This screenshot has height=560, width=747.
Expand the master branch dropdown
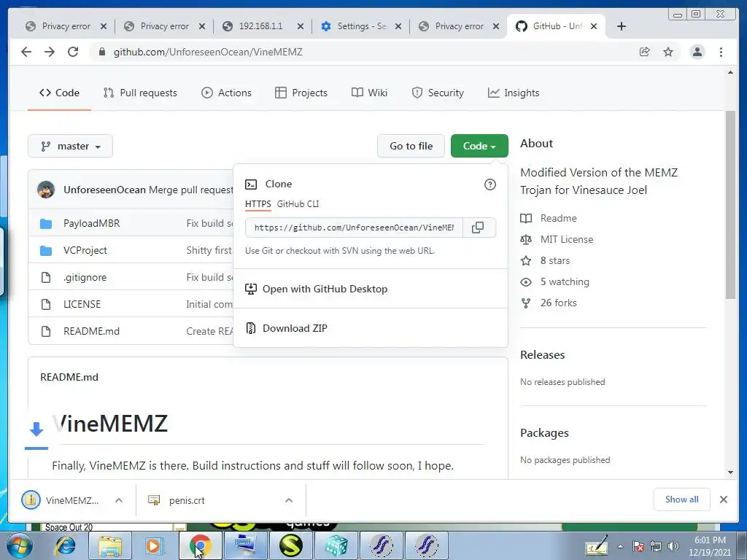(x=71, y=146)
